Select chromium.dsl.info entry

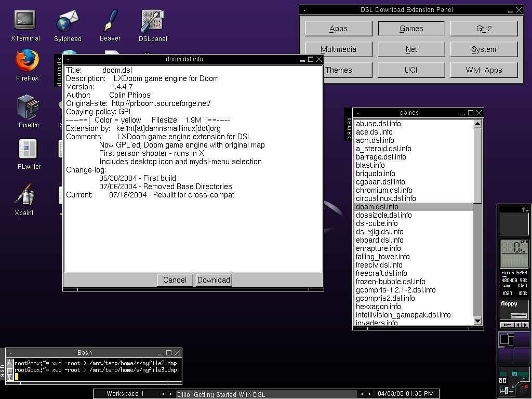coord(413,190)
